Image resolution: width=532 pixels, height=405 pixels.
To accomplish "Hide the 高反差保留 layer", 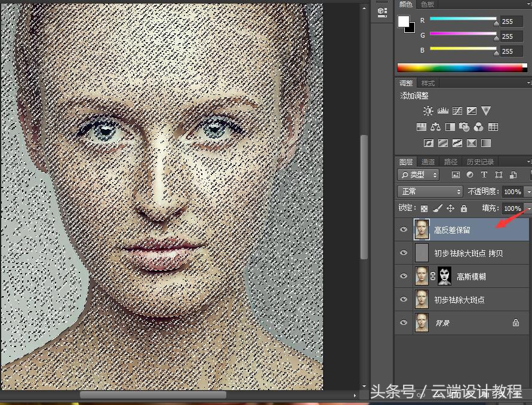I will click(404, 229).
